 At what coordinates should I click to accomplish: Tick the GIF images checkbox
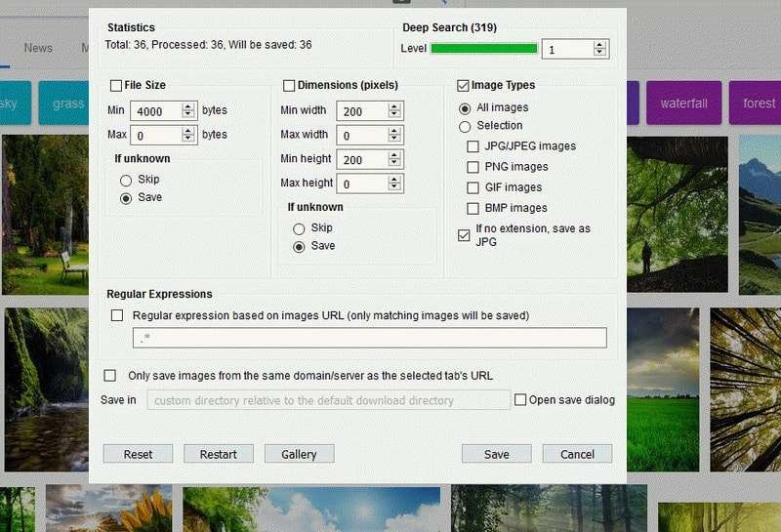(473, 187)
